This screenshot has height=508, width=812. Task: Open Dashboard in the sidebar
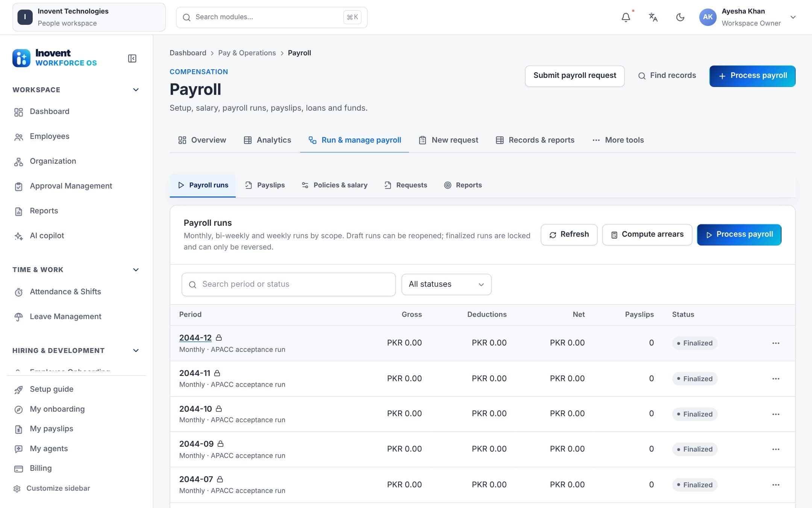coord(76,112)
